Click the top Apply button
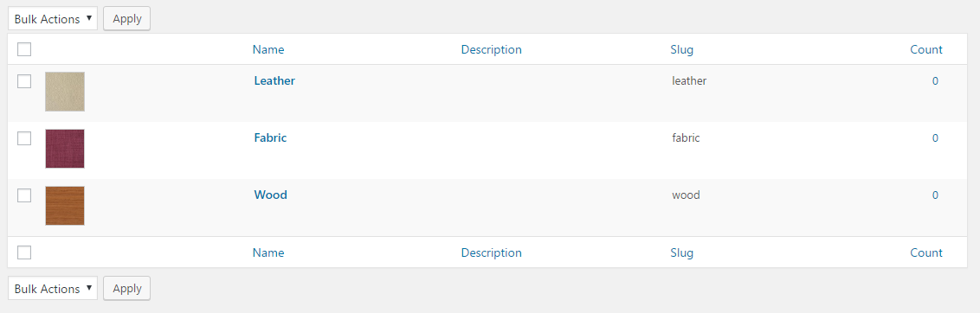This screenshot has height=313, width=980. [127, 19]
